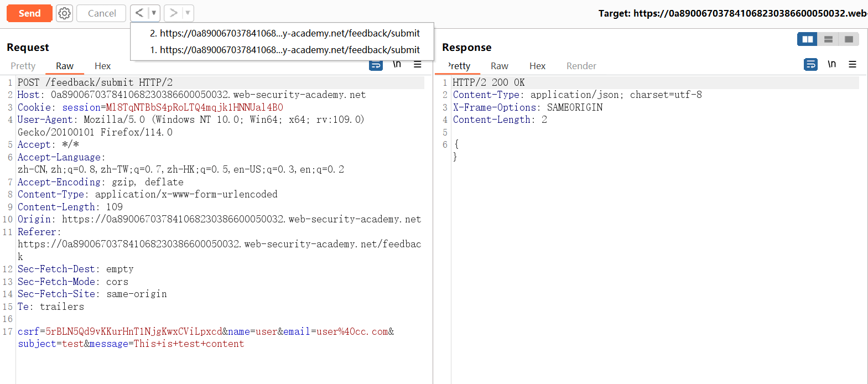Click the forward arrow for next request
Image resolution: width=868 pixels, height=384 pixels.
[174, 13]
